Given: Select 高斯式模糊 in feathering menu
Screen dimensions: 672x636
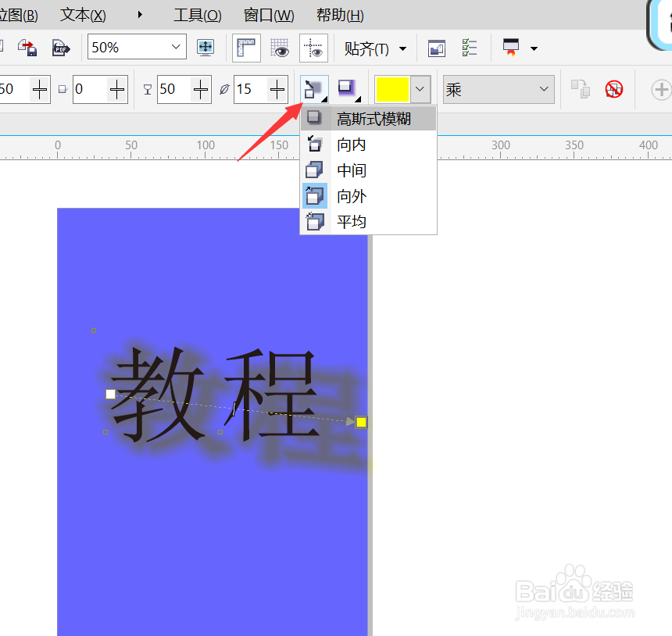Looking at the screenshot, I should point(369,119).
